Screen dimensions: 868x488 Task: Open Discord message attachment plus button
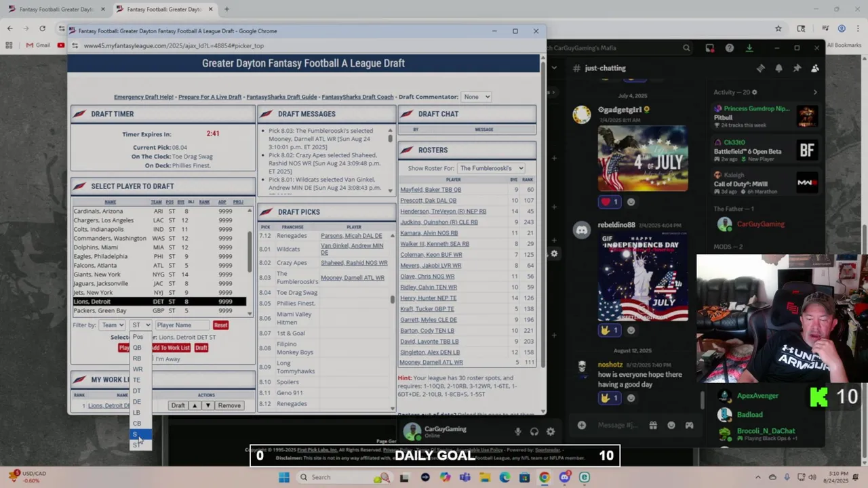tap(581, 425)
